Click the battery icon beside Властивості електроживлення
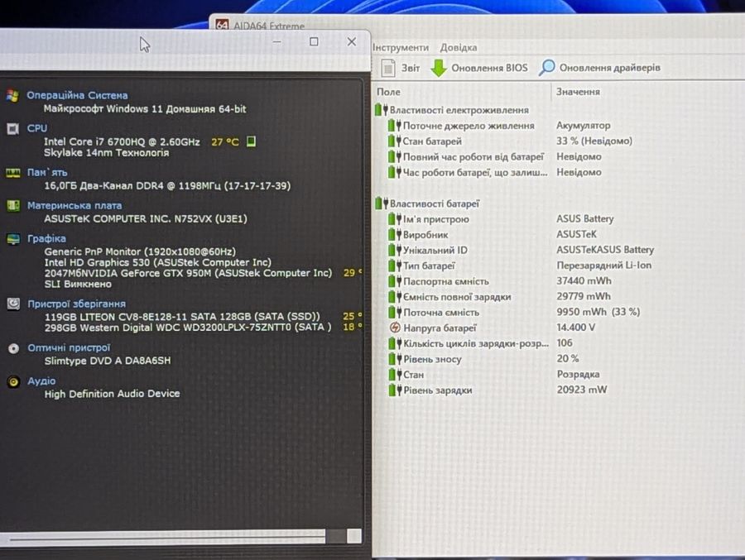 [382, 110]
